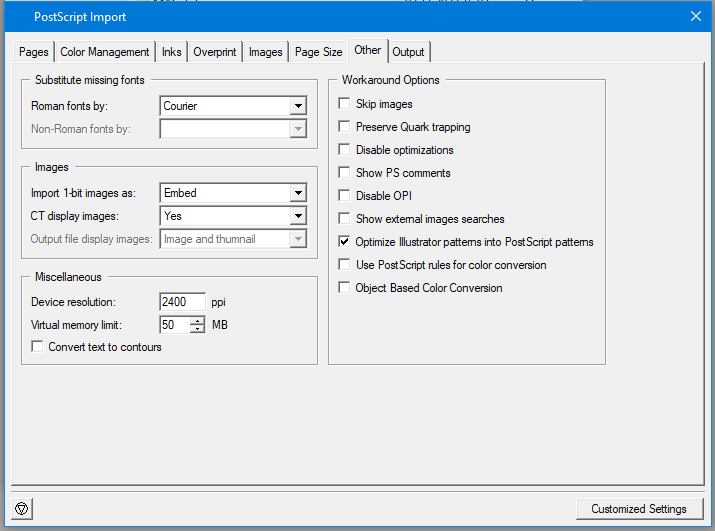Expand the Import 1-bit images as dropdown
This screenshot has height=531, width=715.
pos(297,193)
